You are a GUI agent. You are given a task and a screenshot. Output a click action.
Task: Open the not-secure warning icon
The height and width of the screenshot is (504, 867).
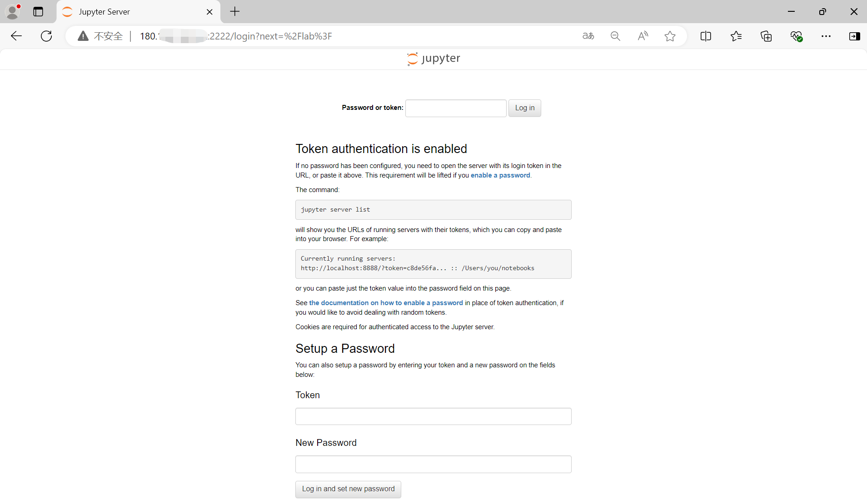click(83, 36)
